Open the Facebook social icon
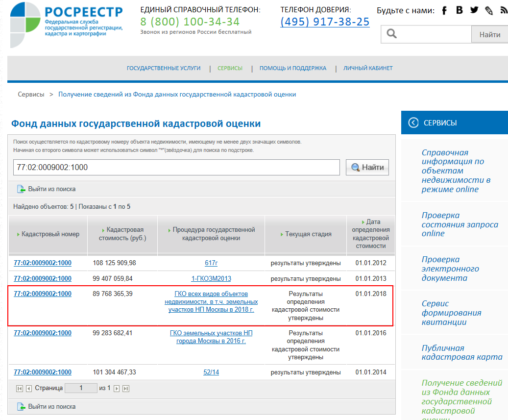This screenshot has height=420, width=508. [x=444, y=11]
